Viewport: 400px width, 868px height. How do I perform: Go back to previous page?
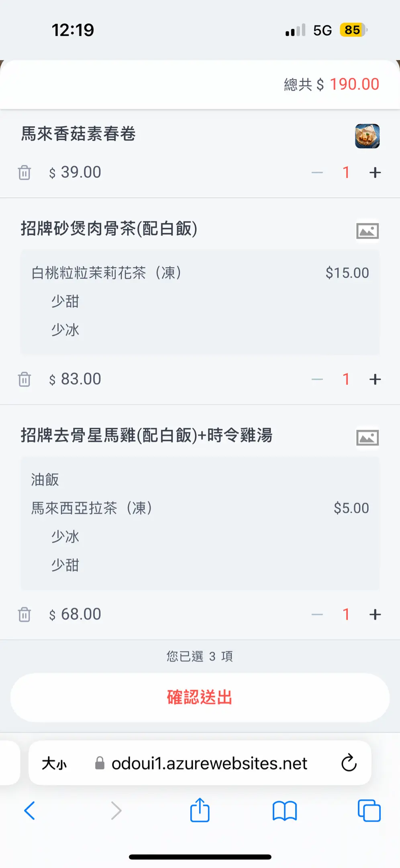coord(30,811)
